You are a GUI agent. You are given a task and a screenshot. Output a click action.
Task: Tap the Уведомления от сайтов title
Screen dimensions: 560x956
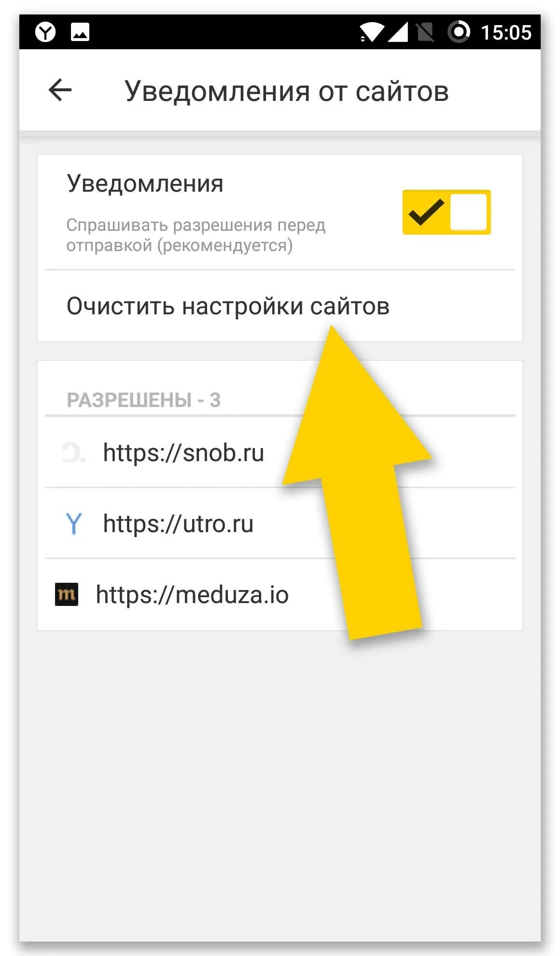coord(287,91)
